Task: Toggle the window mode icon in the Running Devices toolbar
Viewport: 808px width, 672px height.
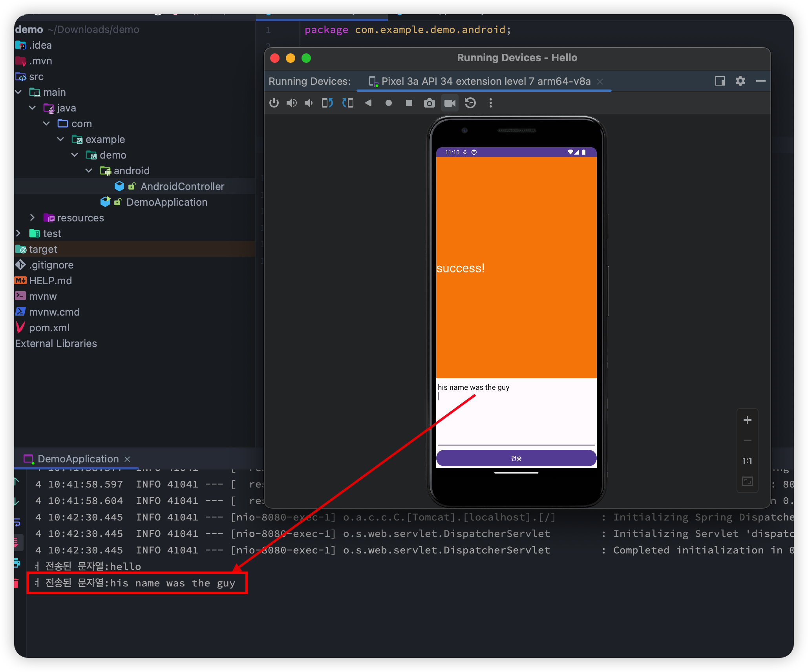Action: [720, 81]
